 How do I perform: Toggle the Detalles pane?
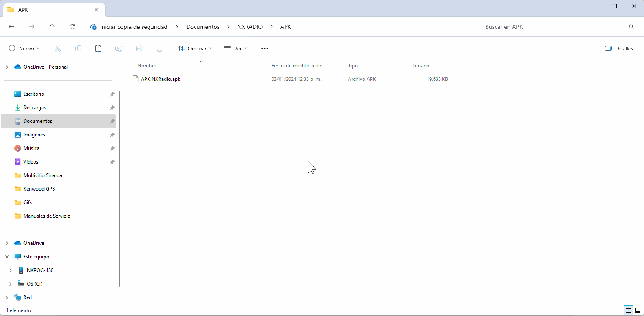pos(619,49)
